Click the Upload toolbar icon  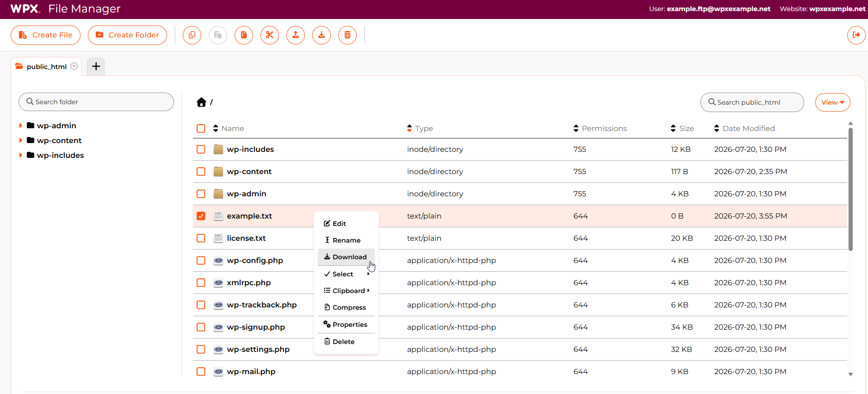click(296, 35)
